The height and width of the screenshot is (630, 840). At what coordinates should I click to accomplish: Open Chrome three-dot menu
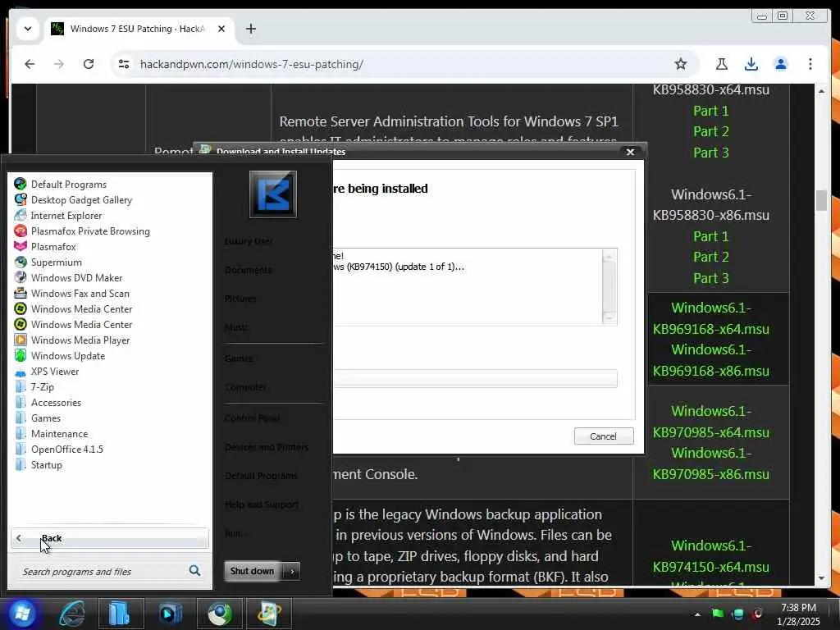[x=810, y=64]
